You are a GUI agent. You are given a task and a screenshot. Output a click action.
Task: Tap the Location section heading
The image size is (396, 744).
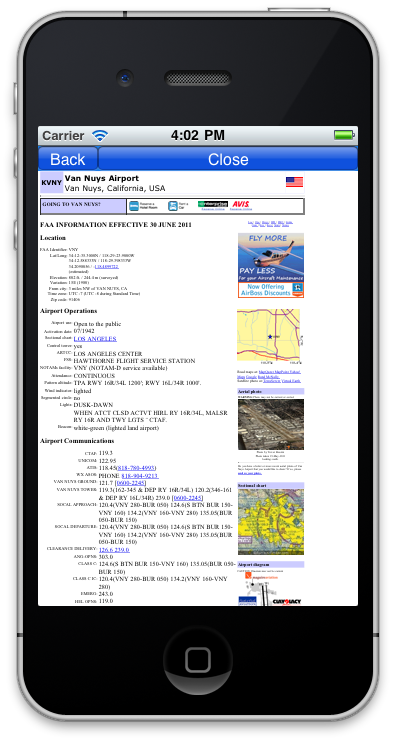[x=53, y=238]
